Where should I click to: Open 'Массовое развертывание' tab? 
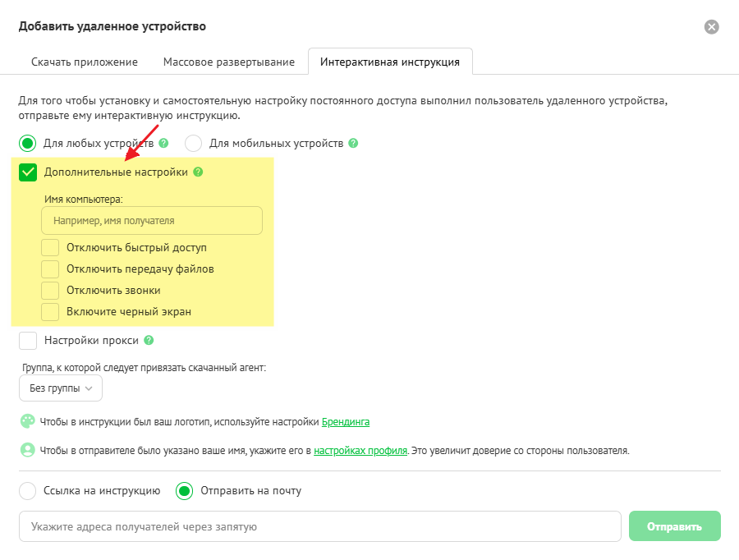(x=229, y=62)
